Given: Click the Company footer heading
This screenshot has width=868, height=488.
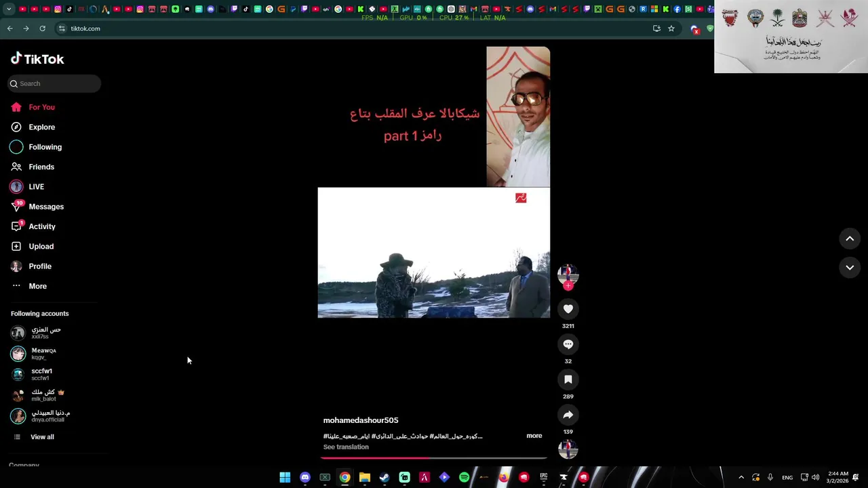Looking at the screenshot, I should coord(24,465).
